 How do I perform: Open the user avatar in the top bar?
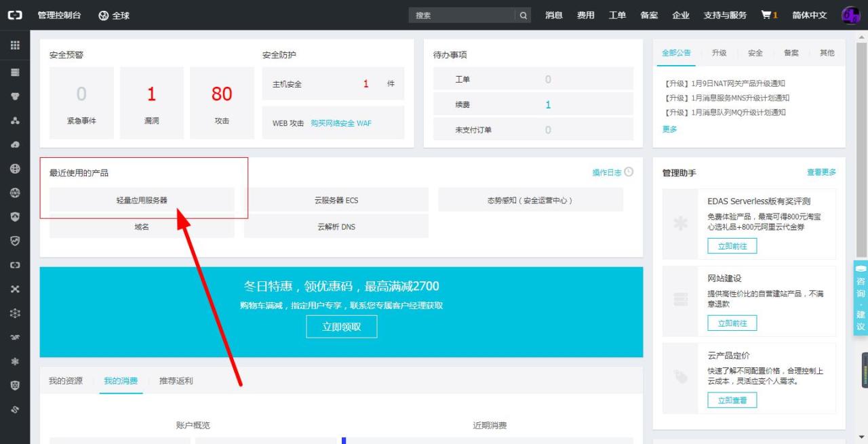[850, 15]
